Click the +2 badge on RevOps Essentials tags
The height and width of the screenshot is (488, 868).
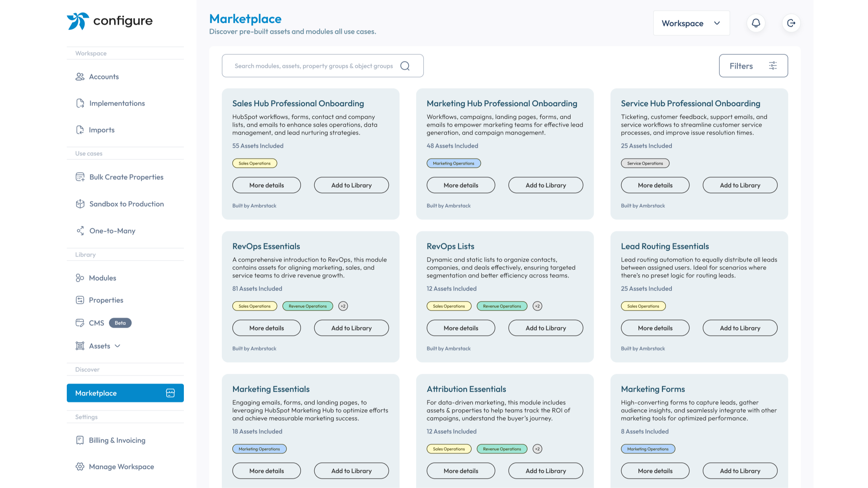pyautogui.click(x=343, y=306)
